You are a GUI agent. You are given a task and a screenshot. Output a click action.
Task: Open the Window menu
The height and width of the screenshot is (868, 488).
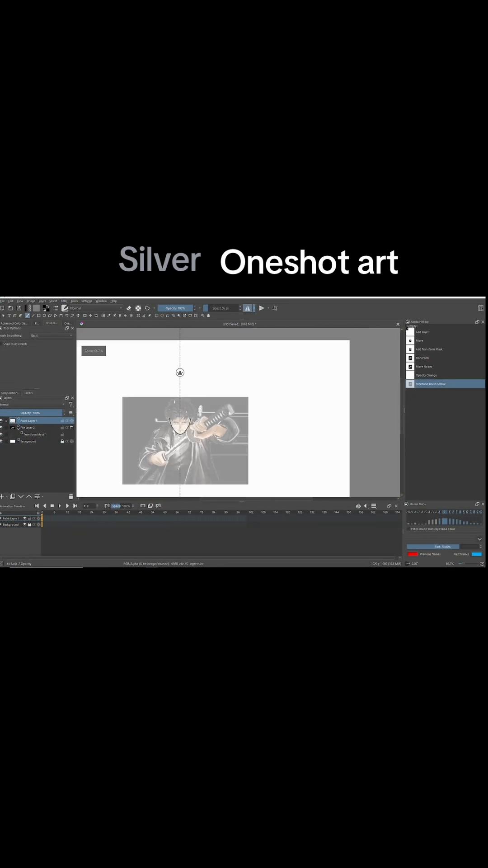tap(101, 301)
